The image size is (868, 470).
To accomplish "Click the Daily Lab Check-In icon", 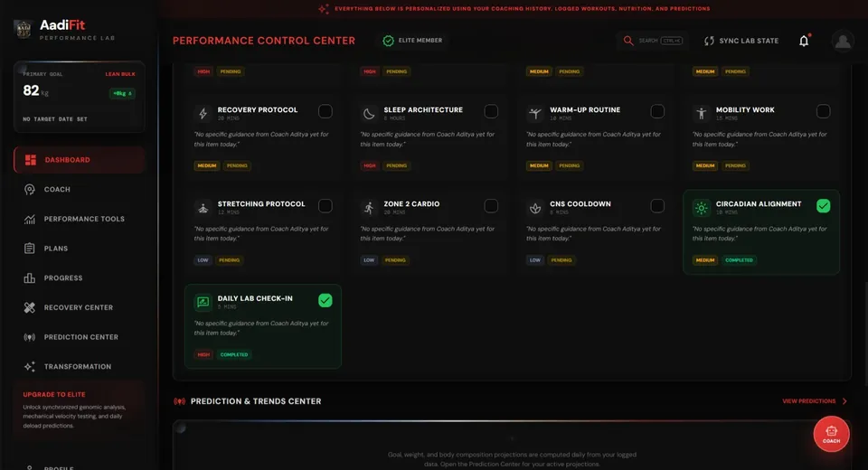I will [203, 302].
